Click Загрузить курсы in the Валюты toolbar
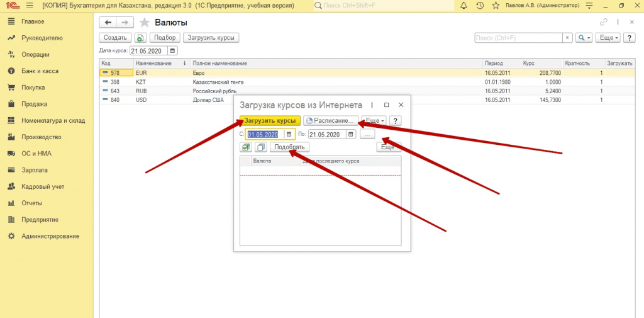Viewport: 644px width, 318px height. (211, 38)
